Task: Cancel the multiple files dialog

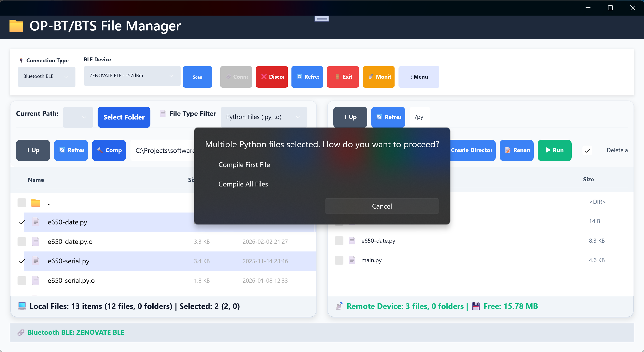Action: [x=381, y=206]
